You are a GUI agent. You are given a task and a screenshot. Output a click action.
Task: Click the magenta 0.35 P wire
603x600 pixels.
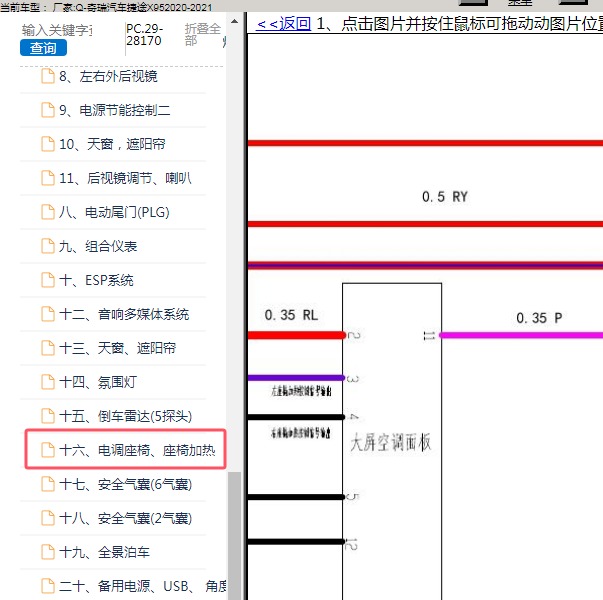tap(521, 335)
